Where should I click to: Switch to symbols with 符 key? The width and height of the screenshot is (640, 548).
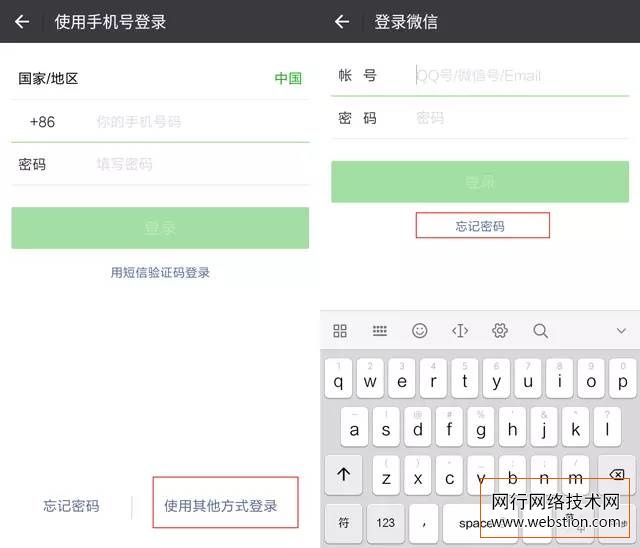[344, 523]
